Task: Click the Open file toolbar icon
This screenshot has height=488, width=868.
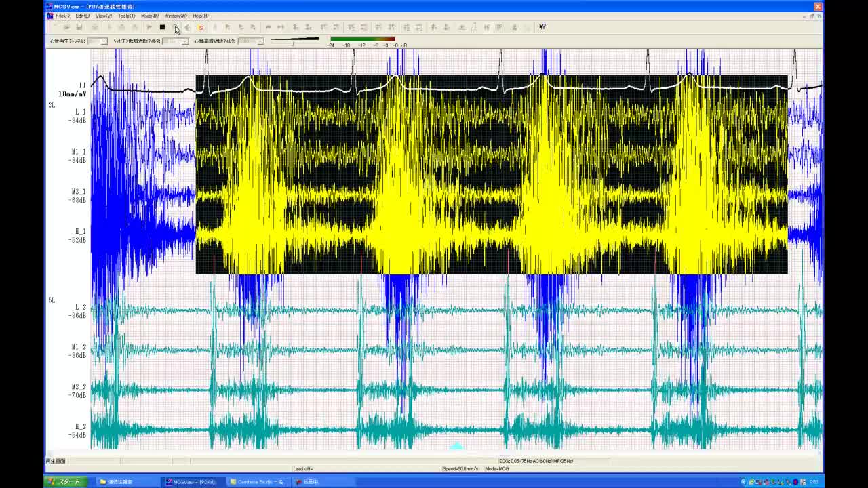Action: coord(66,27)
